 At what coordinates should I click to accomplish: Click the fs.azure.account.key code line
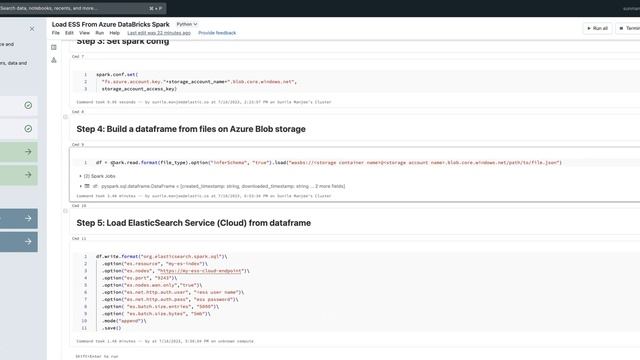pyautogui.click(x=199, y=82)
